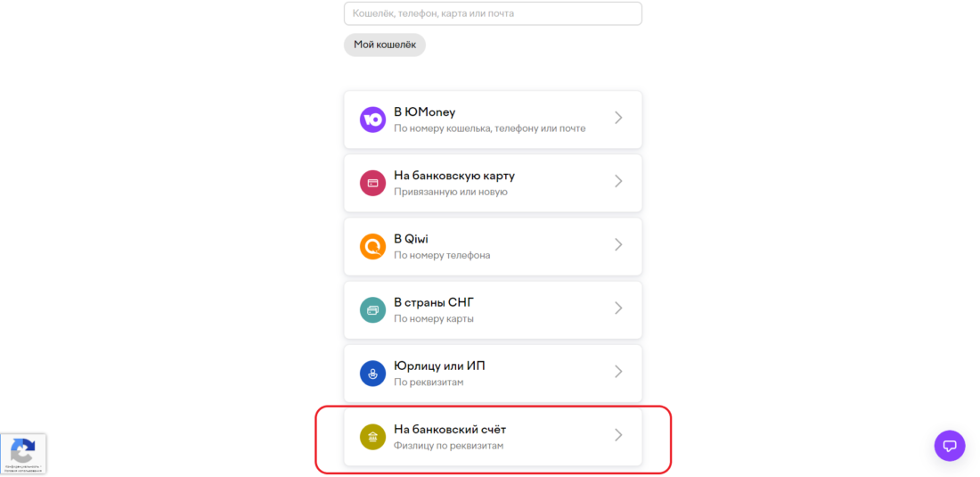The width and height of the screenshot is (980, 477).
Task: Choose the На банковскую карту title
Action: point(454,176)
